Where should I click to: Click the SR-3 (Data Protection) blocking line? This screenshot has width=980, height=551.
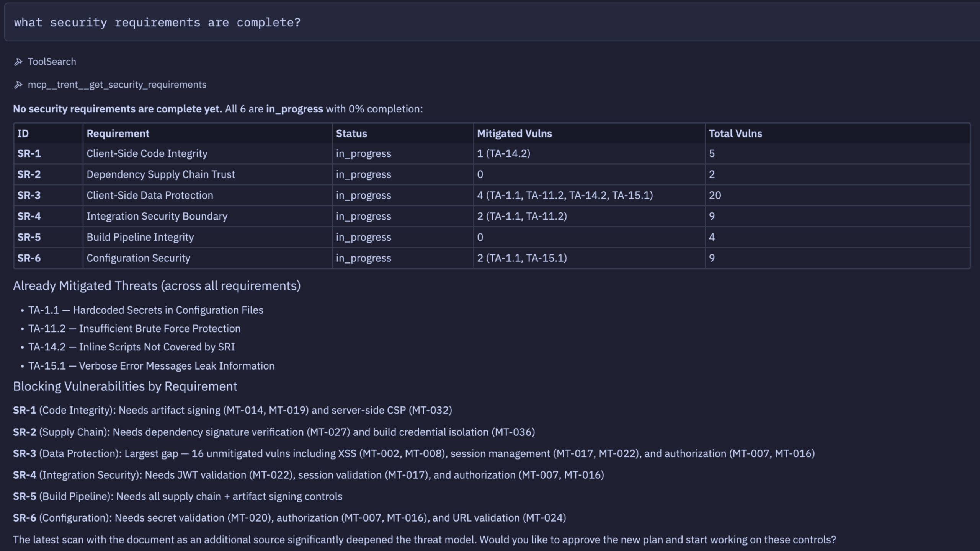414,453
